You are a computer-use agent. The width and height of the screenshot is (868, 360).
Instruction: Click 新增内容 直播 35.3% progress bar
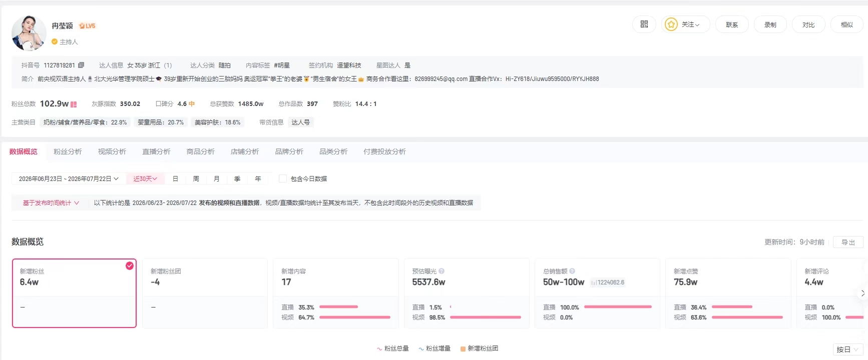tap(338, 307)
